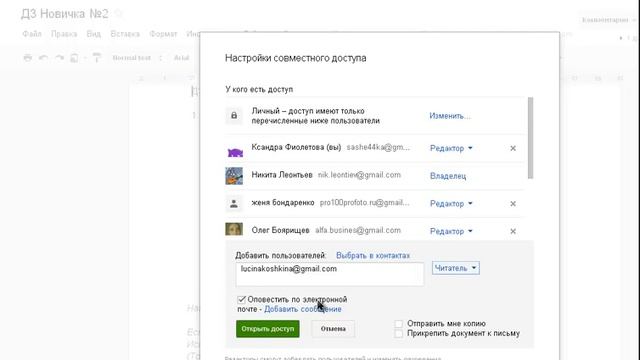Click the lock icon for private access
Screen dimensions: 640x360
tap(234, 116)
